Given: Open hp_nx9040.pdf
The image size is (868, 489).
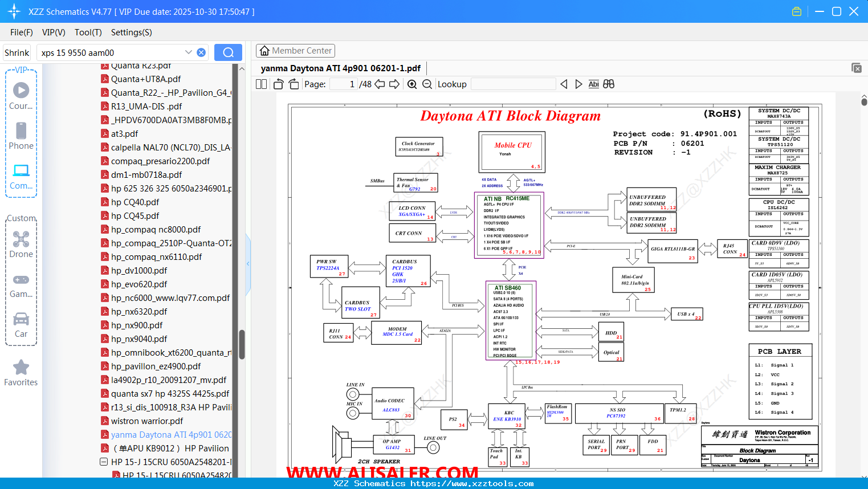Looking at the screenshot, I should click(x=139, y=339).
